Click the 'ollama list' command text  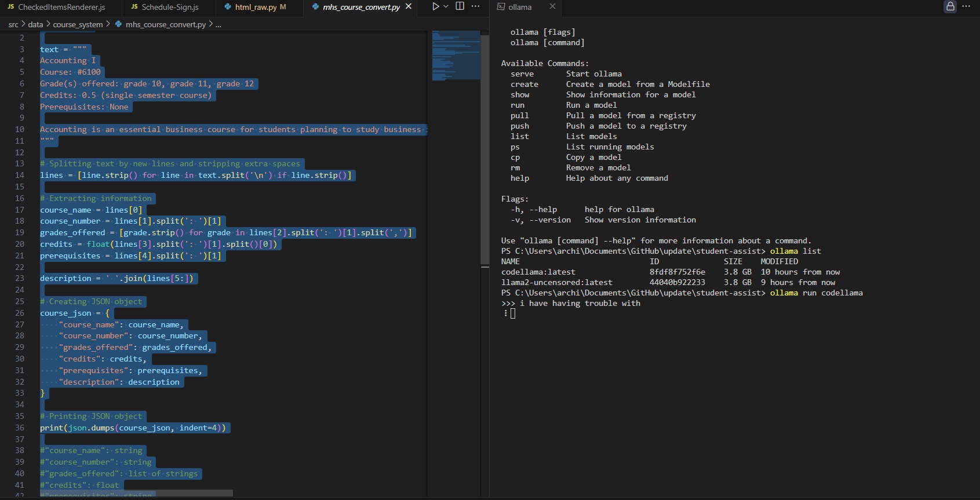point(796,251)
